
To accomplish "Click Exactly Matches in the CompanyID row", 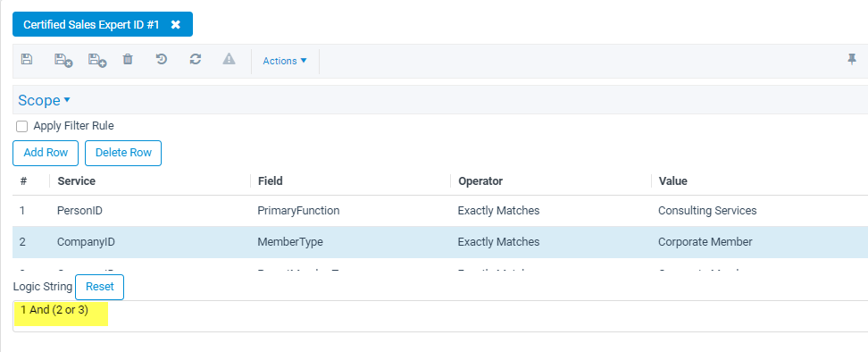I will (498, 242).
